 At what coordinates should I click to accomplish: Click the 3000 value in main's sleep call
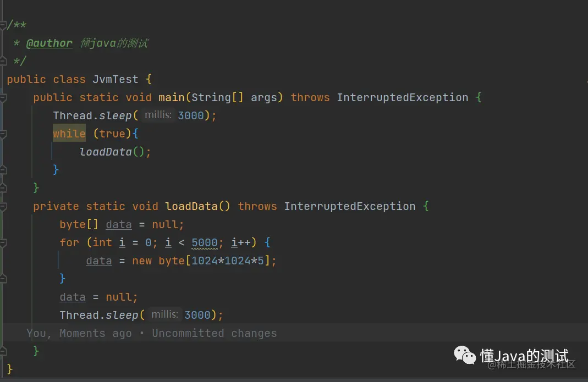click(191, 115)
